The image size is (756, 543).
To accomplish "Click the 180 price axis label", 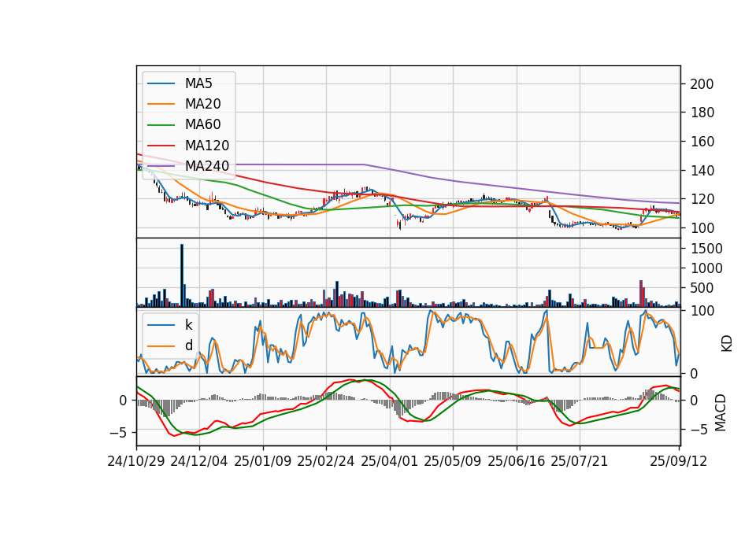I will 702,113.
